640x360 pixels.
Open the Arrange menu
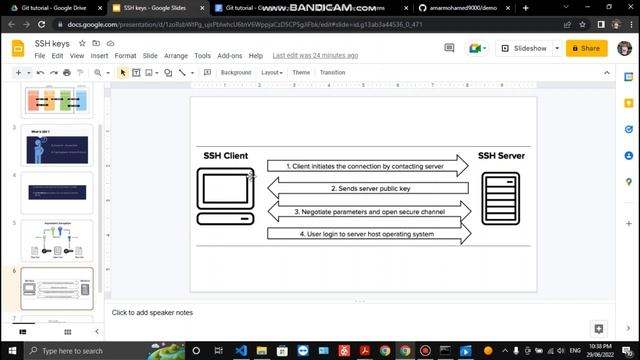[176, 56]
